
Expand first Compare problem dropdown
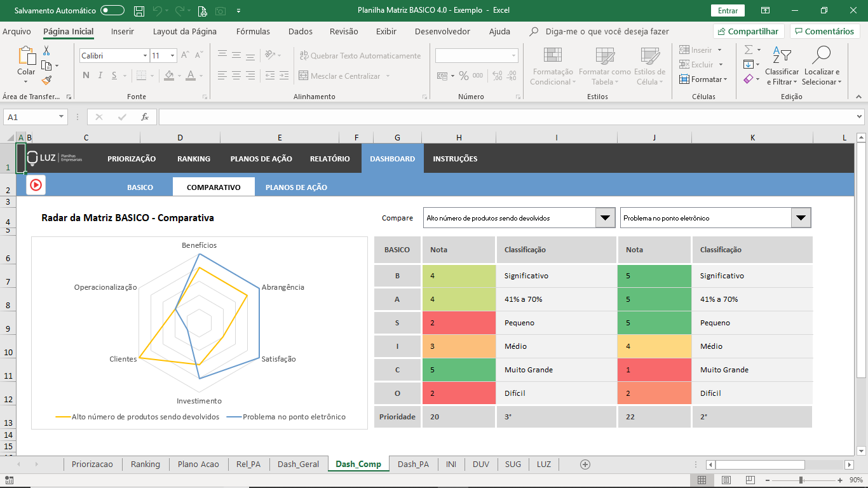[605, 218]
